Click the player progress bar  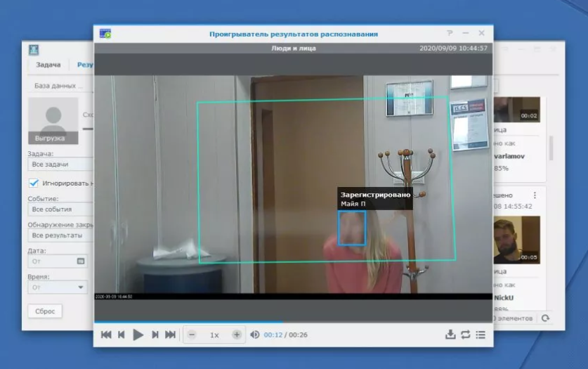pyautogui.click(x=293, y=322)
